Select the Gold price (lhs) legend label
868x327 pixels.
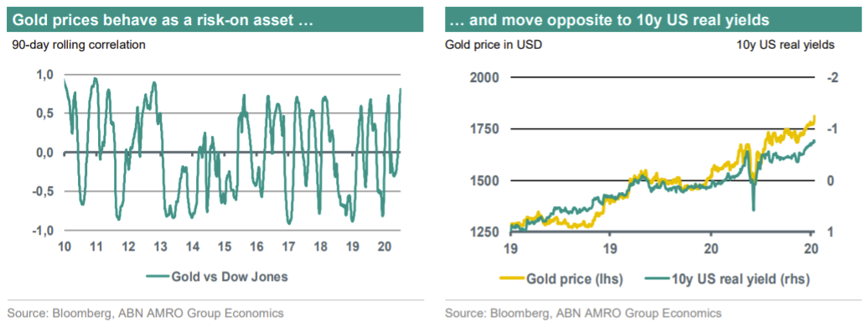click(576, 280)
